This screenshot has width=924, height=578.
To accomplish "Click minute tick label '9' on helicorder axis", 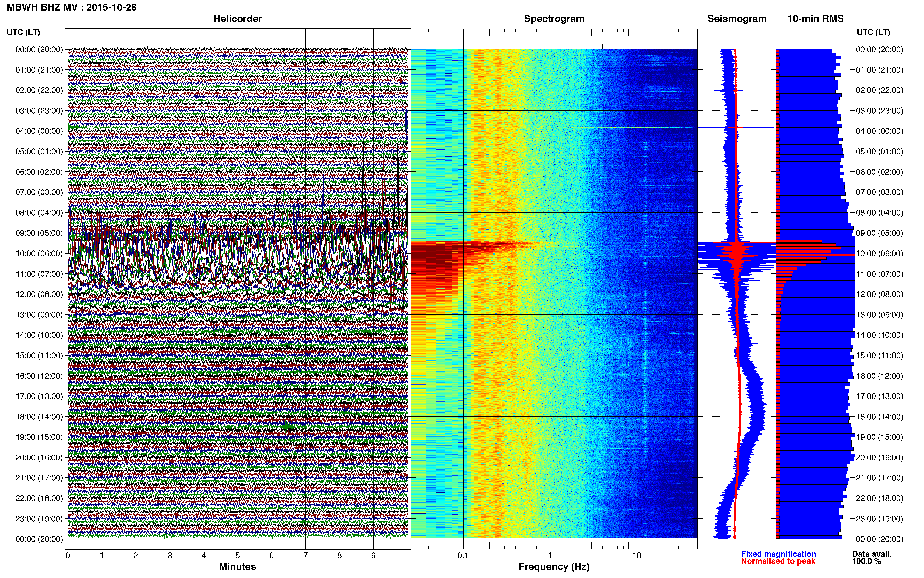I will tap(373, 556).
